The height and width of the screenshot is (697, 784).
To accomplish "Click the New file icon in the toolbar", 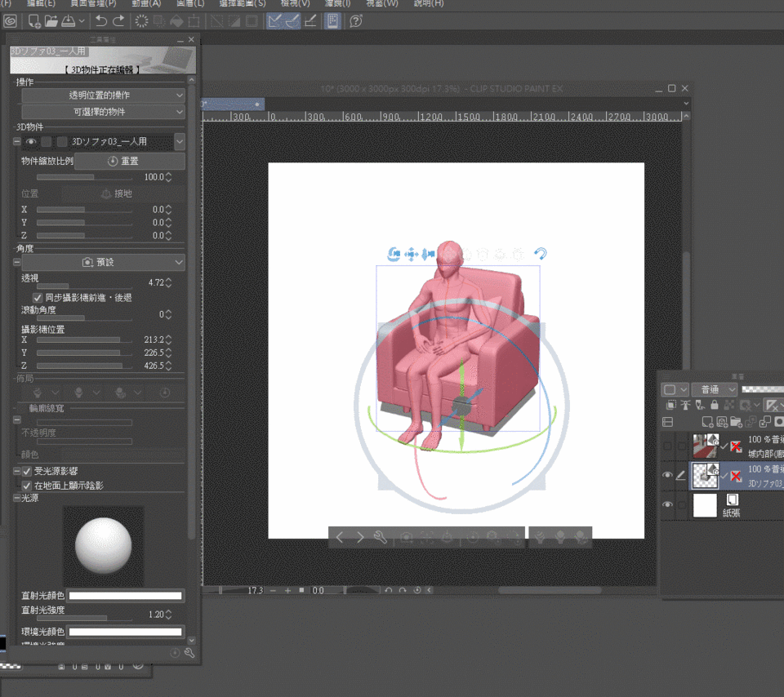I will pos(34,21).
